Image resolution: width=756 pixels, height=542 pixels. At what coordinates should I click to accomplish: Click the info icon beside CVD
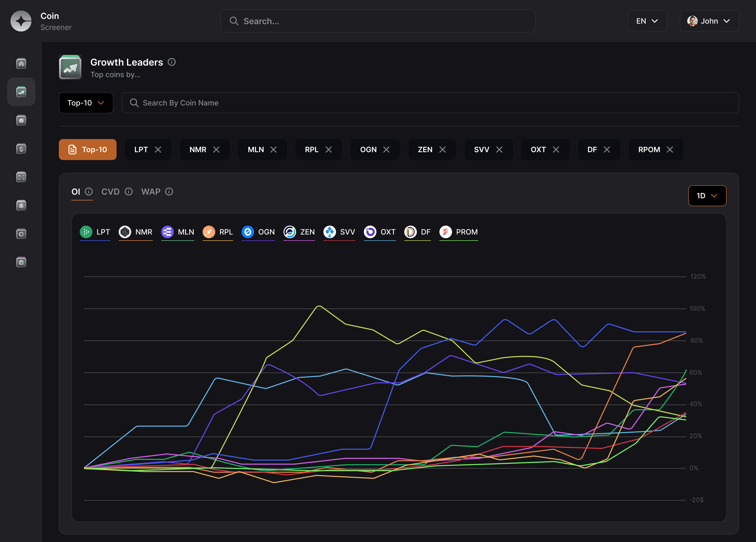coord(129,192)
